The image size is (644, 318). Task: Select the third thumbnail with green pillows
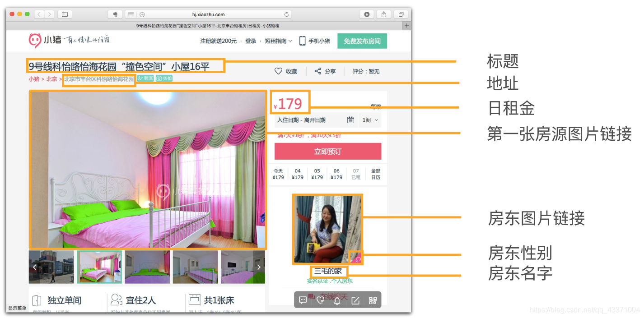point(147,267)
